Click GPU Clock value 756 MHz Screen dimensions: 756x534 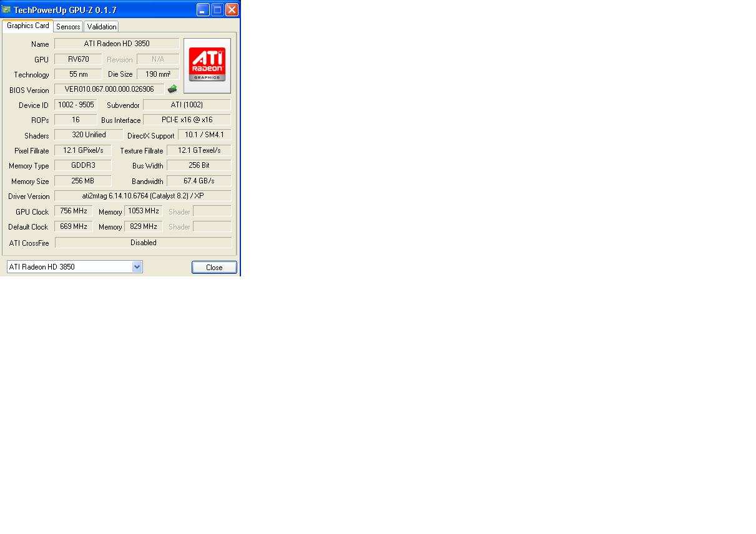pos(73,211)
